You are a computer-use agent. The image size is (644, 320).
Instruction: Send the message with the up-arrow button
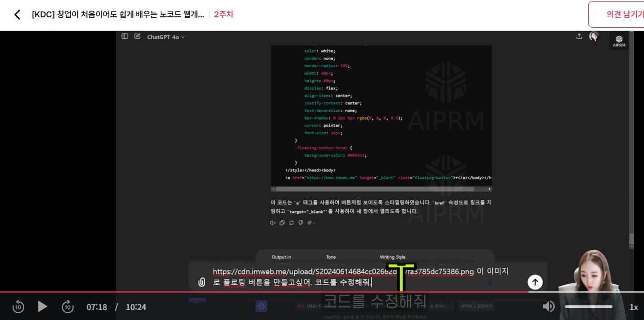pyautogui.click(x=535, y=282)
